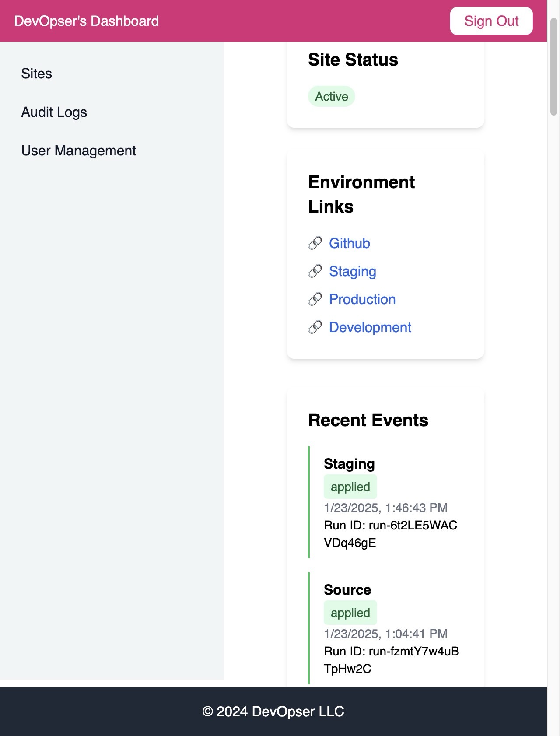
Task: Click the chain icon beside Github
Action: [315, 243]
